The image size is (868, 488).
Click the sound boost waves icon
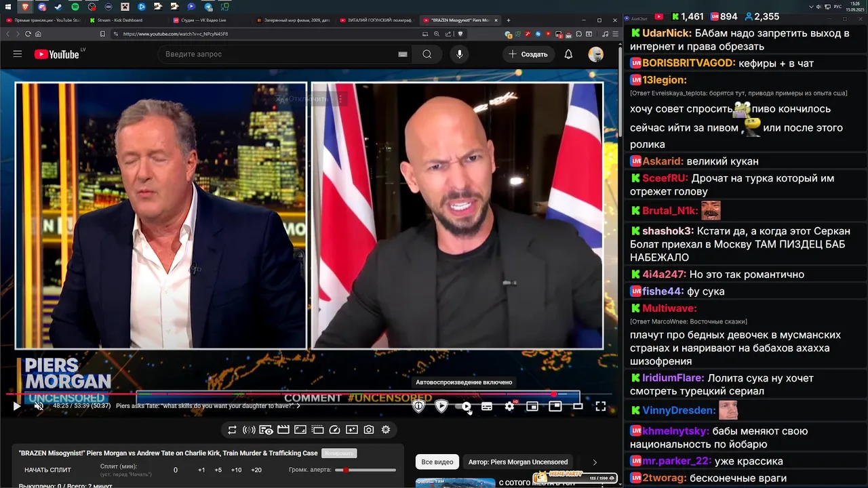(249, 430)
